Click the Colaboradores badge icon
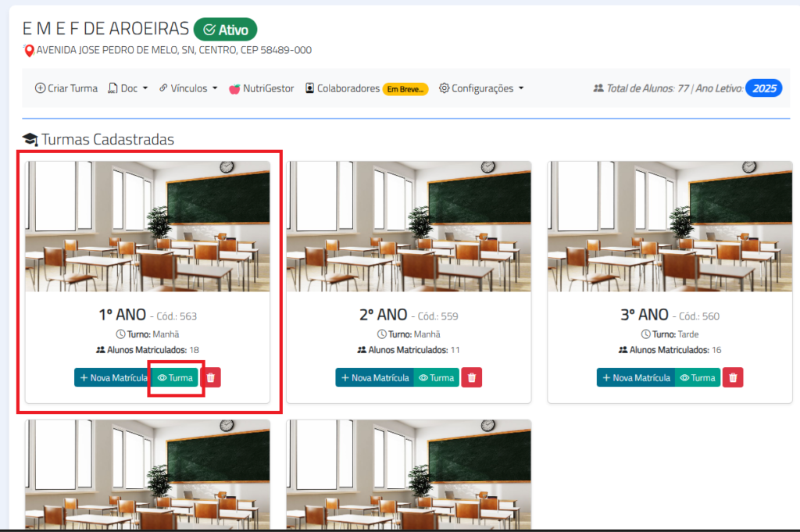This screenshot has height=532, width=800. coord(309,88)
